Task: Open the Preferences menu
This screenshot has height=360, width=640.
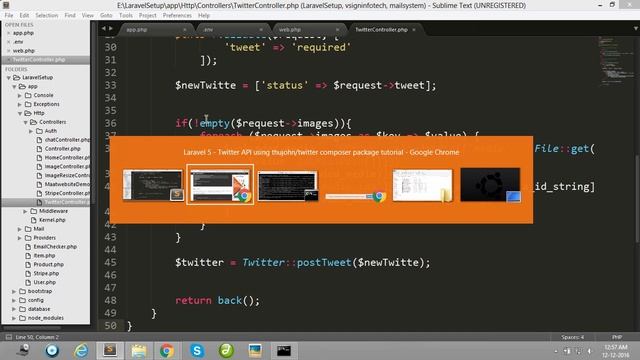Action: 177,16
